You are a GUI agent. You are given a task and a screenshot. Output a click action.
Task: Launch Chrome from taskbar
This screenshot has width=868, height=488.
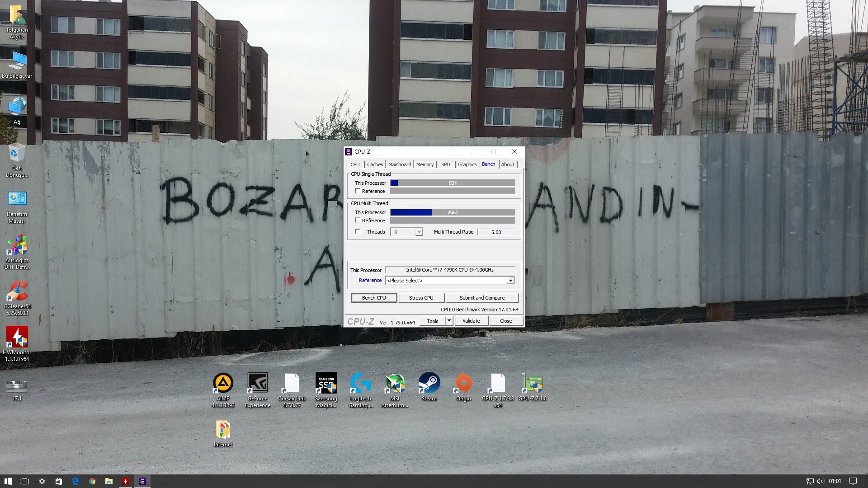coord(92,481)
